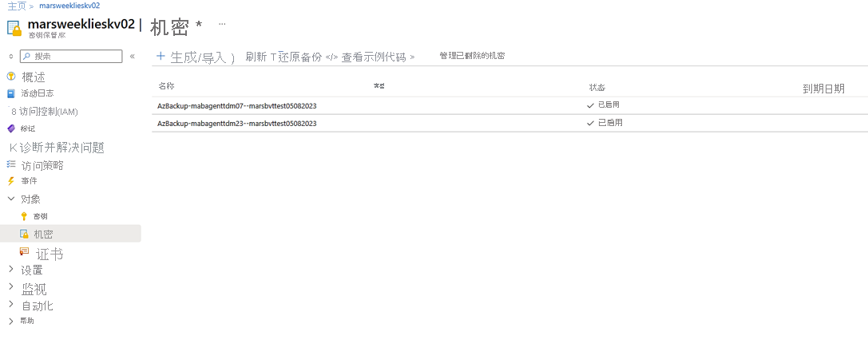Open secret AzBackup-mabagenttdm07--marsbvttest05082023
The width and height of the screenshot is (868, 359).
(237, 105)
